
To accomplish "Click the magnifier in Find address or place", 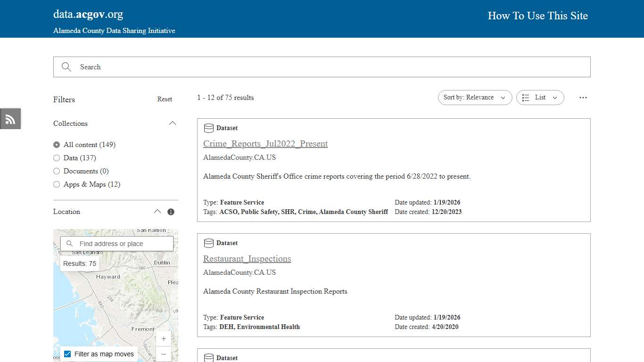I will click(69, 243).
